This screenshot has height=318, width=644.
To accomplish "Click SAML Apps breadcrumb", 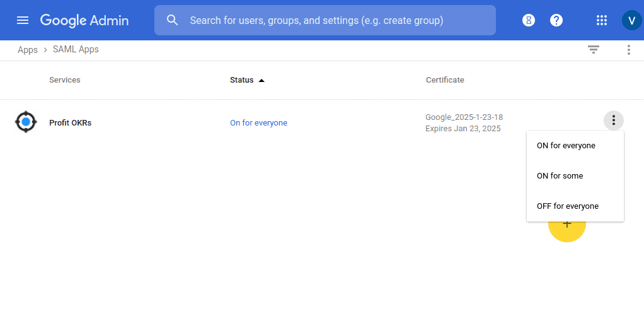I will [76, 49].
